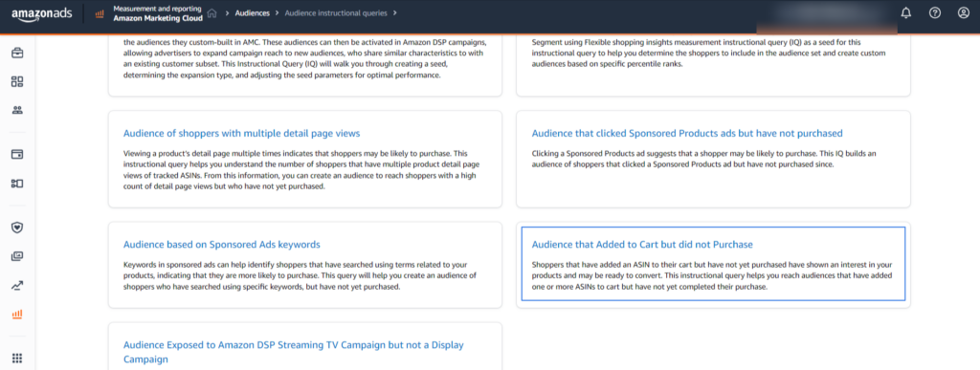Open the trending arrow icon in the sidebar
Screen dimensions: 980x370
pyautogui.click(x=17, y=286)
